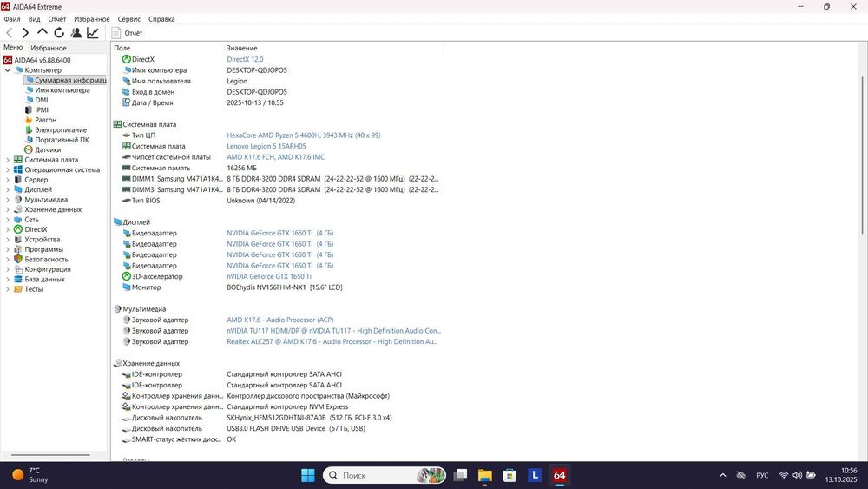
Task: Open the Task View taskbar icon
Action: tap(460, 475)
